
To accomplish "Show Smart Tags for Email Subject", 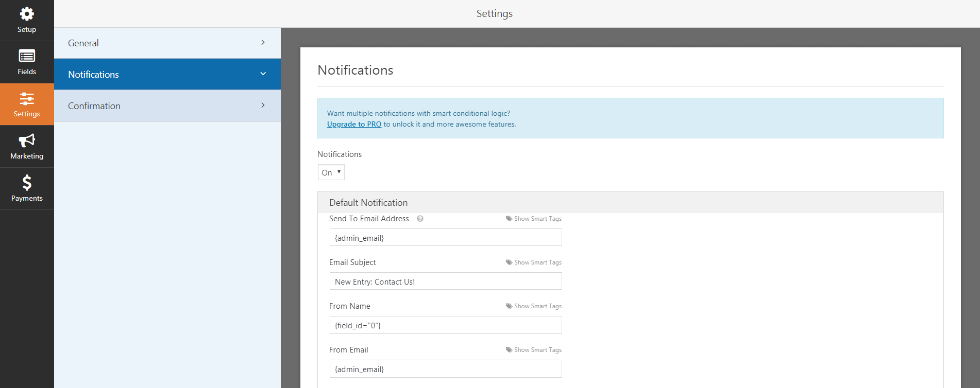I will click(538, 262).
